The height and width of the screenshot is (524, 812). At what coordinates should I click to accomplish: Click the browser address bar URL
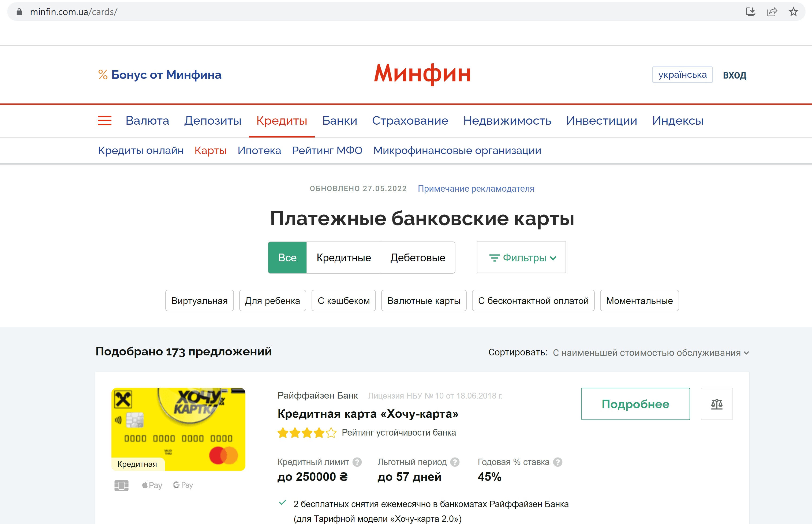coord(73,12)
